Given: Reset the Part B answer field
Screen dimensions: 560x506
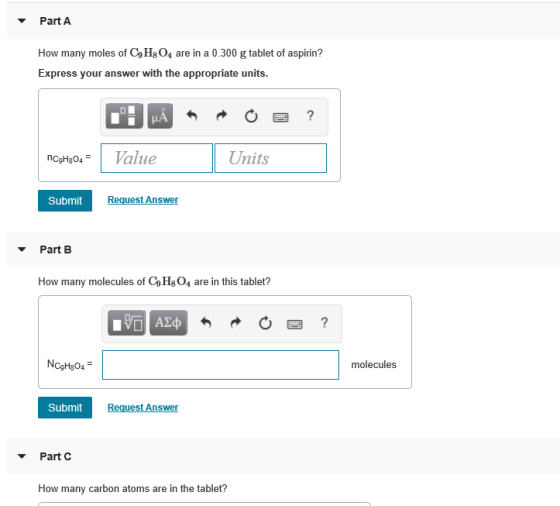Looking at the screenshot, I should coord(265,323).
